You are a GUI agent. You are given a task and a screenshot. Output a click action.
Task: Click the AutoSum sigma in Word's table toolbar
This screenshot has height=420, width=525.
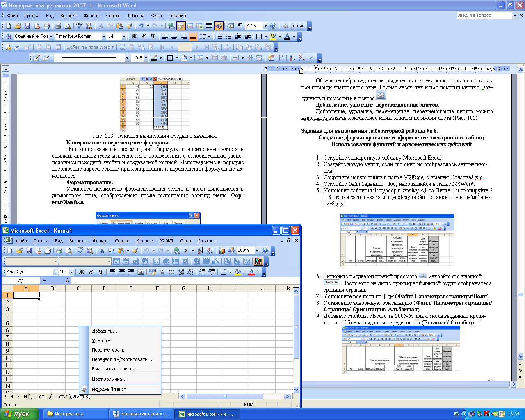click(311, 58)
